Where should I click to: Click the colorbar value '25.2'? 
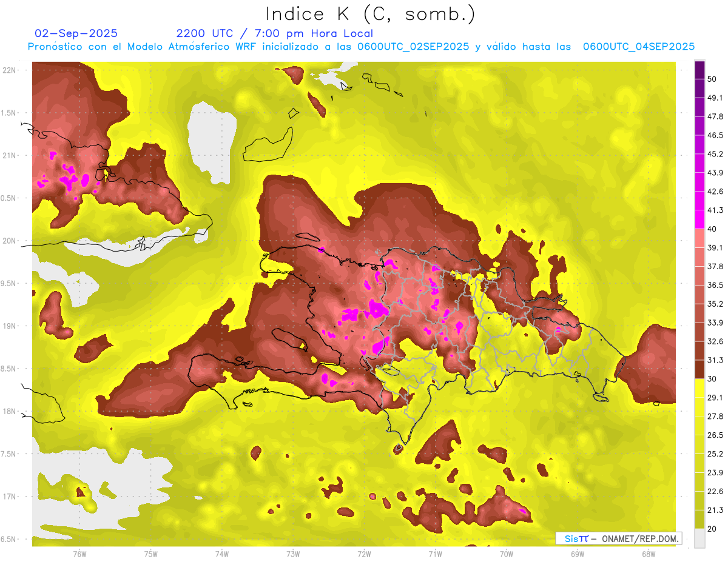point(715,453)
